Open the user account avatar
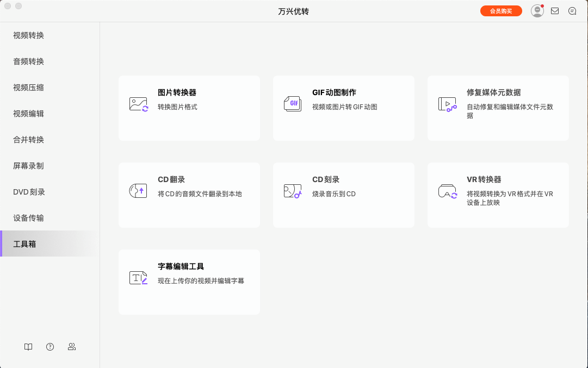This screenshot has width=588, height=368. (537, 10)
